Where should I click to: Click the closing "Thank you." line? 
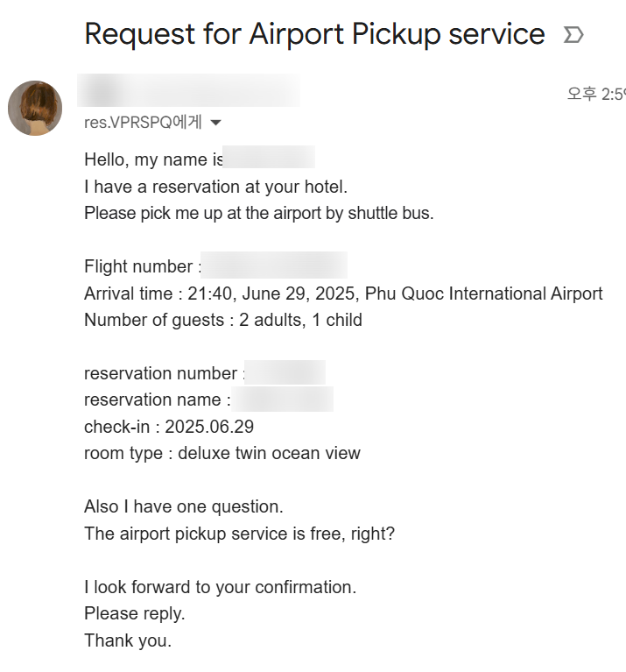pyautogui.click(x=128, y=640)
